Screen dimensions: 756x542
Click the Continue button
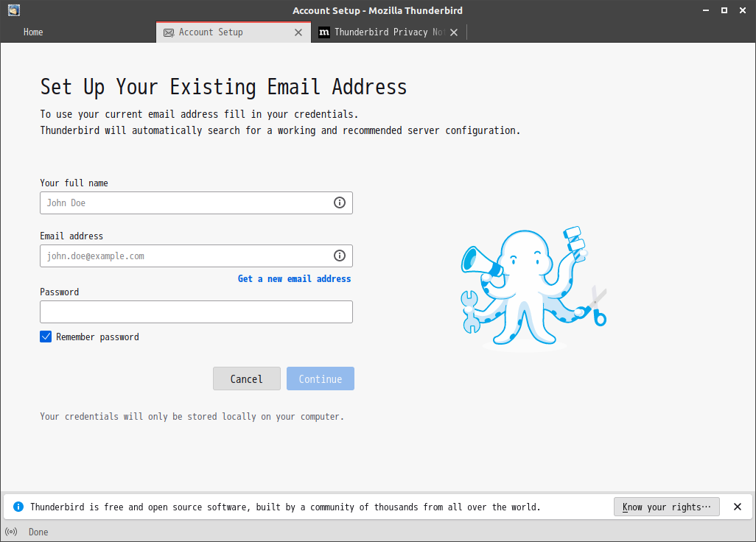tap(320, 379)
